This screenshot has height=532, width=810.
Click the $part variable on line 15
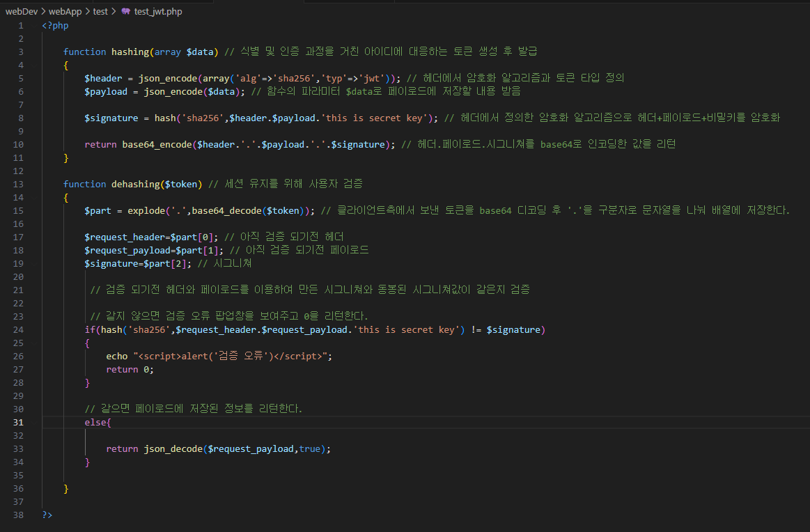pyautogui.click(x=98, y=211)
